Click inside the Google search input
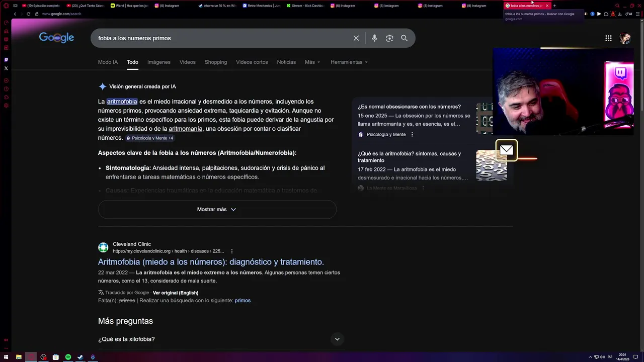 pos(221,38)
